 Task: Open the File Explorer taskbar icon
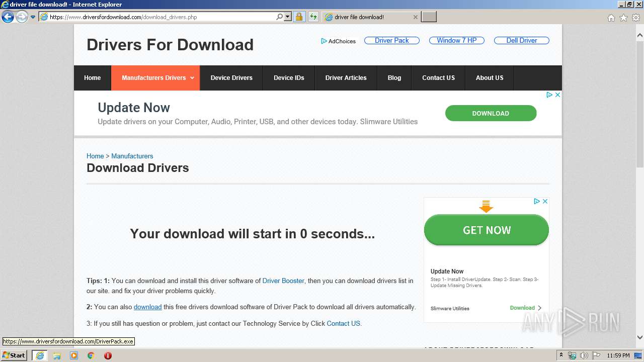[x=57, y=355]
